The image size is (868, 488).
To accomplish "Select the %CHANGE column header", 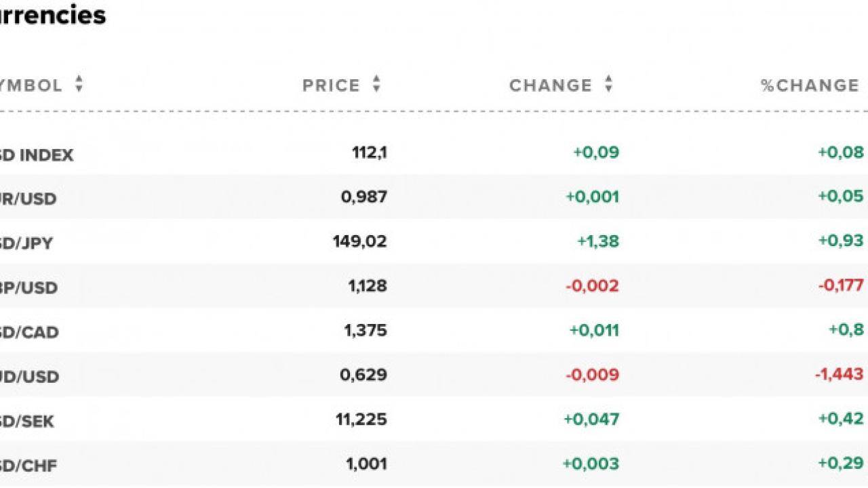I will point(810,85).
